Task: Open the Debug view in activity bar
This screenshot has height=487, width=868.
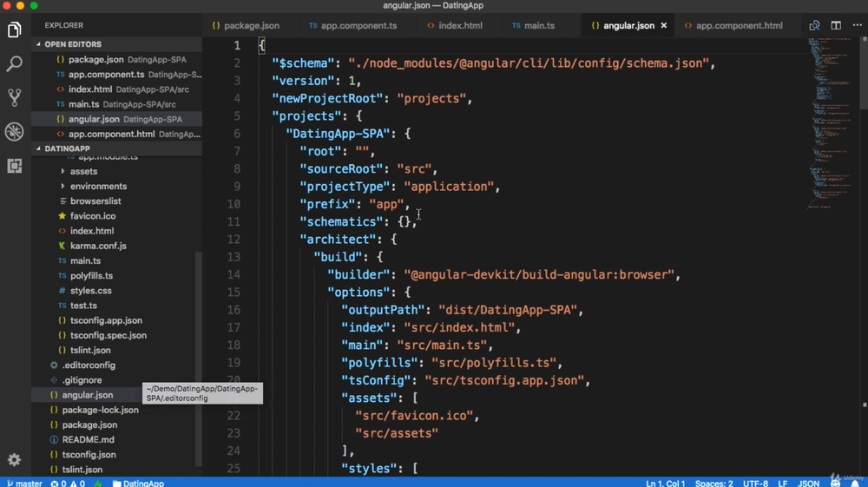Action: pyautogui.click(x=15, y=132)
